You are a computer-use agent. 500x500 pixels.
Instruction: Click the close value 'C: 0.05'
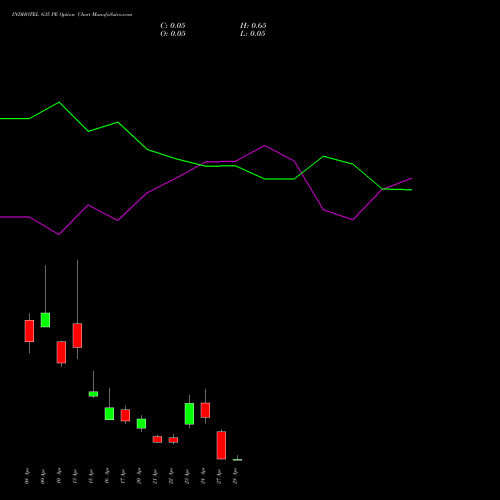pos(173,26)
